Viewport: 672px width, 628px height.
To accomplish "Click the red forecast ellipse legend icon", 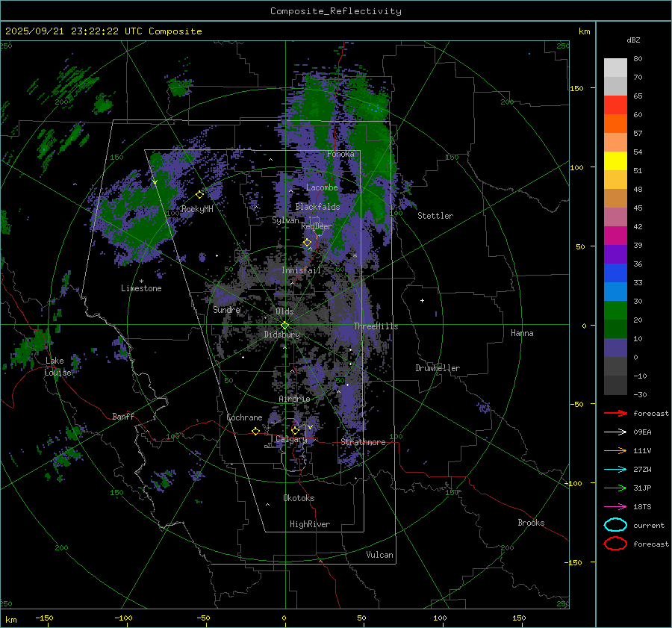I will 615,544.
